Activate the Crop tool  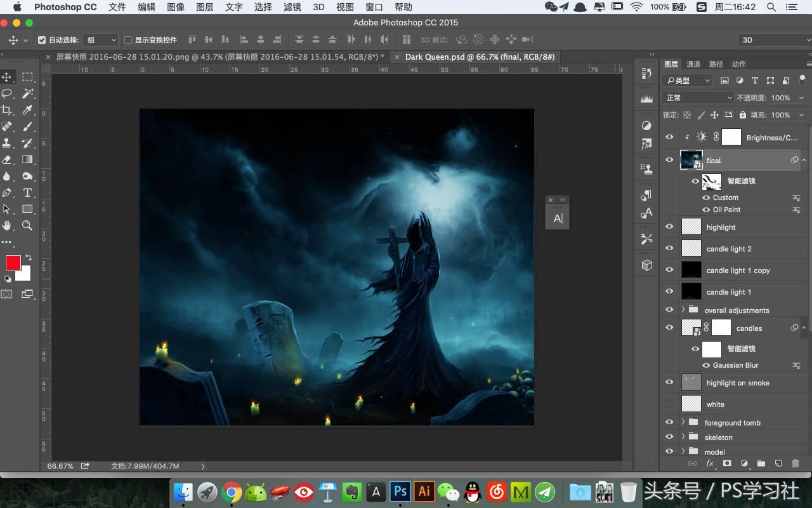coord(8,110)
